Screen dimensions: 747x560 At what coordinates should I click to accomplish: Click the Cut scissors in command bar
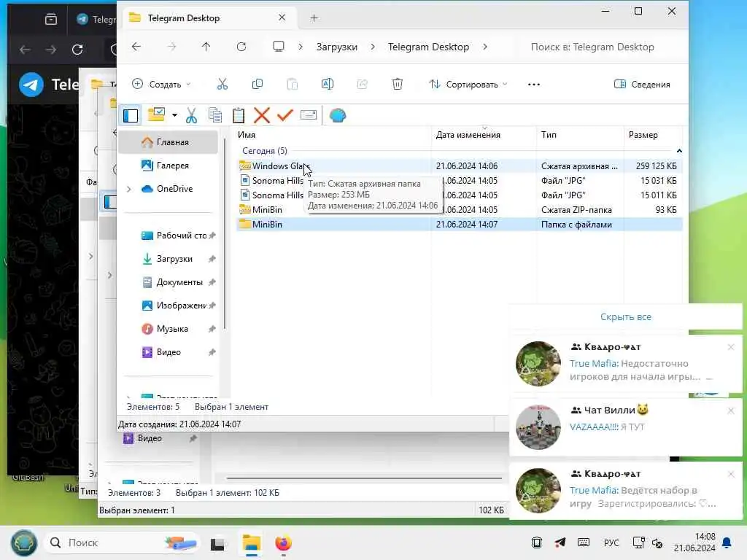222,85
